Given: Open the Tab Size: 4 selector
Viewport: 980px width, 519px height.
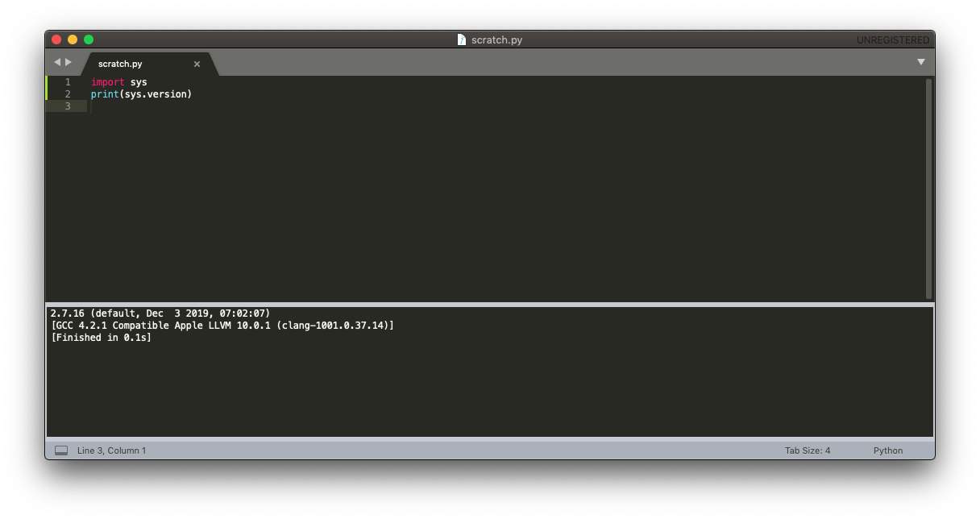Looking at the screenshot, I should (x=808, y=450).
